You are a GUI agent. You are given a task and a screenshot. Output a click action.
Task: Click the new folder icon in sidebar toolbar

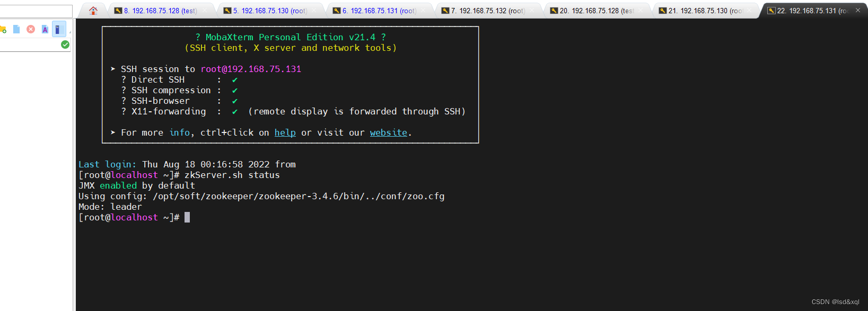pos(3,29)
